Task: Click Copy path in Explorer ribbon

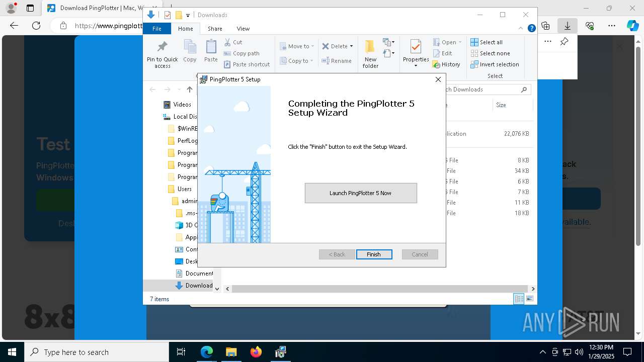Action: [x=242, y=53]
